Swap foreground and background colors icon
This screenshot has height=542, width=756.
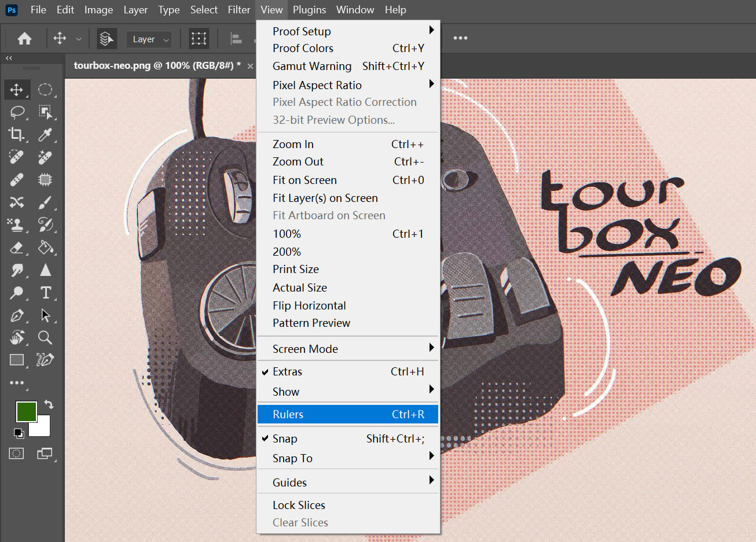49,404
